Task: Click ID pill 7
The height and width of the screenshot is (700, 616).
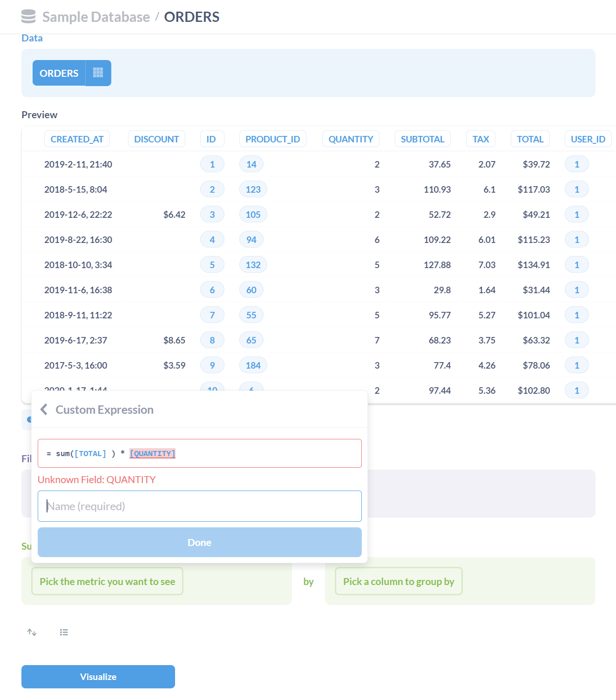Action: (212, 315)
